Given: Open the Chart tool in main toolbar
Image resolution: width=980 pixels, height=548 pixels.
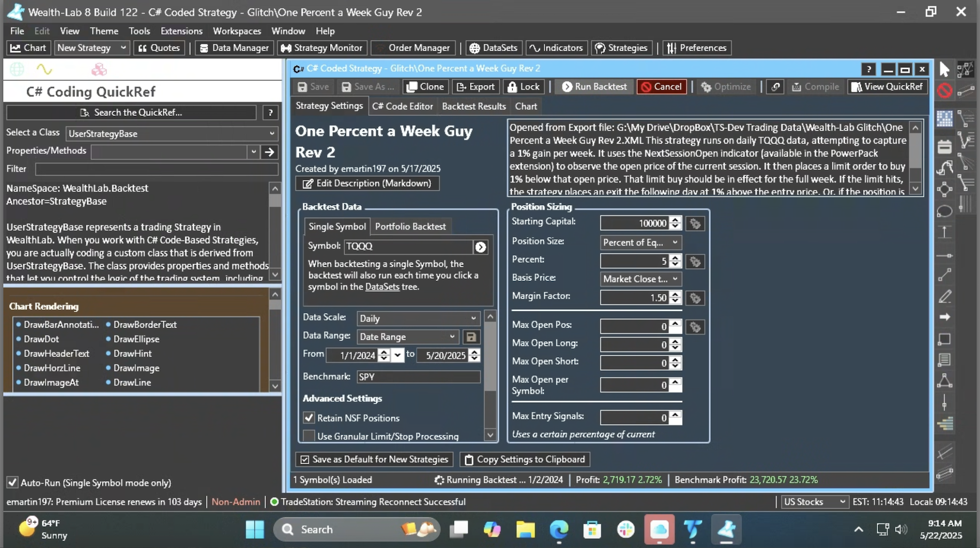Looking at the screenshot, I should (x=28, y=48).
